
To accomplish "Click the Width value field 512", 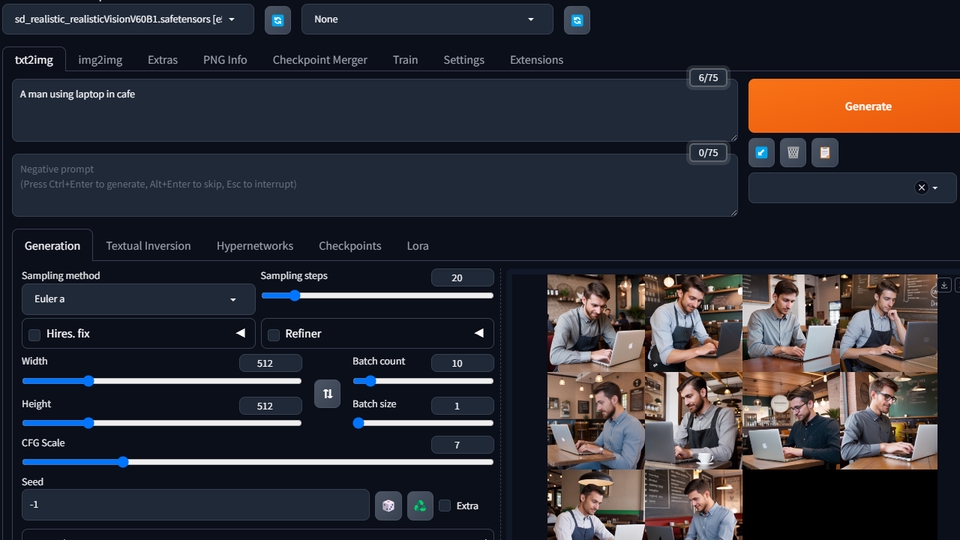I will pyautogui.click(x=271, y=363).
